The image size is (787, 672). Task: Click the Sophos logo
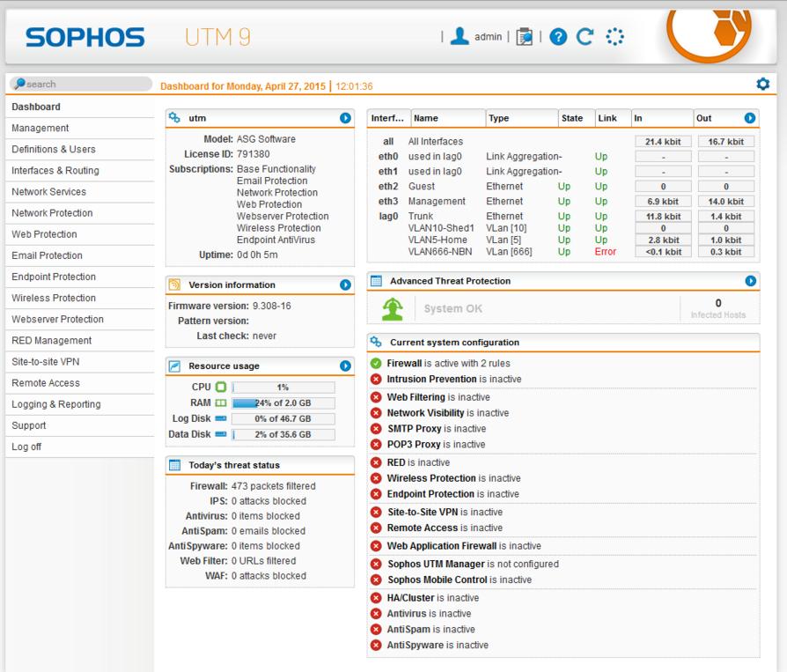click(x=85, y=37)
